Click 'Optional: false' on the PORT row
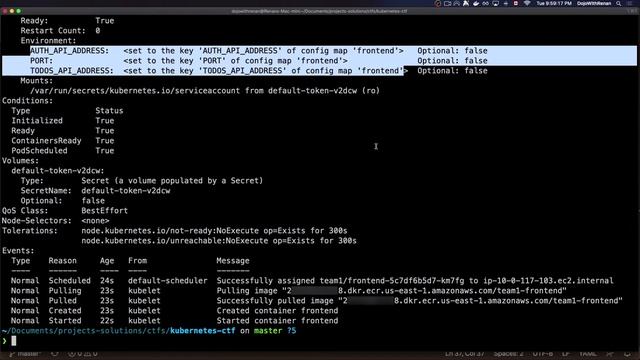Viewport: 640px width, 360px height. coord(452,61)
